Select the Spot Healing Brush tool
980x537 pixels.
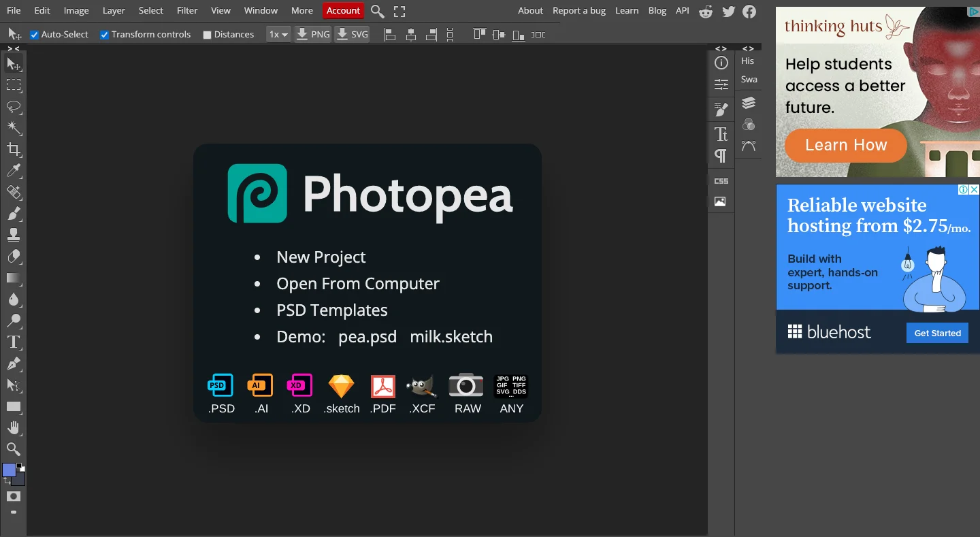pos(13,193)
